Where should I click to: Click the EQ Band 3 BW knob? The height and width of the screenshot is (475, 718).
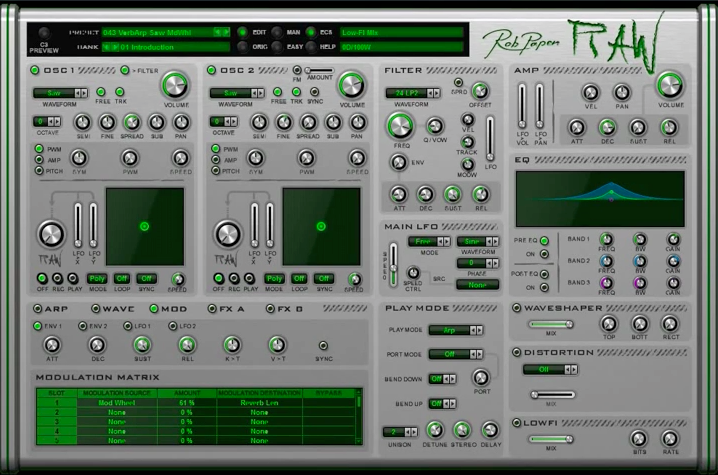(x=640, y=283)
